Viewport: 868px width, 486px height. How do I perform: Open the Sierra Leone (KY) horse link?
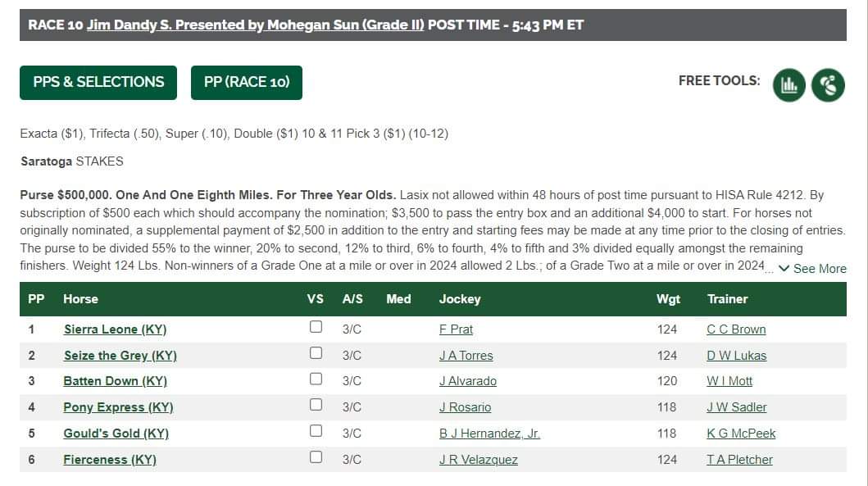coord(115,329)
